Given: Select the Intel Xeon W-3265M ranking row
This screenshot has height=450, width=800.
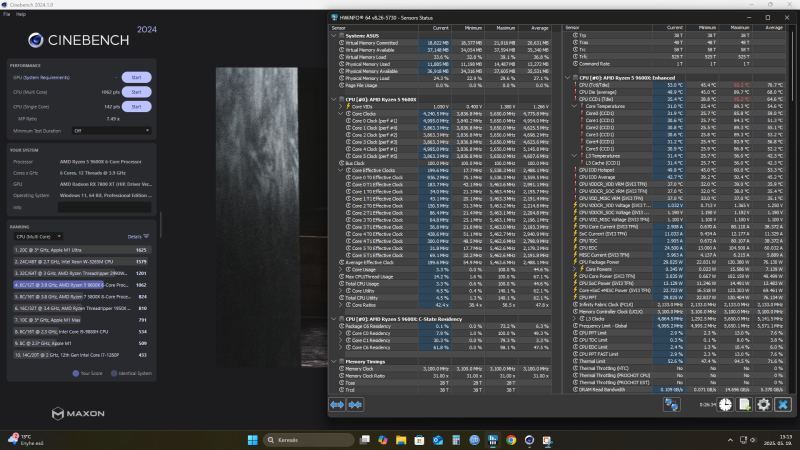Looking at the screenshot, I should (82, 262).
